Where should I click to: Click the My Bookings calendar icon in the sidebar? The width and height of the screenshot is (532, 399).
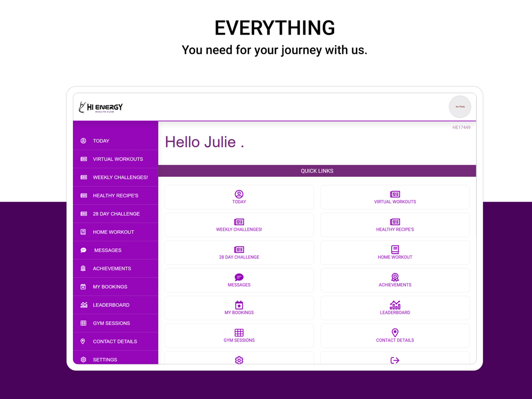[x=83, y=287]
